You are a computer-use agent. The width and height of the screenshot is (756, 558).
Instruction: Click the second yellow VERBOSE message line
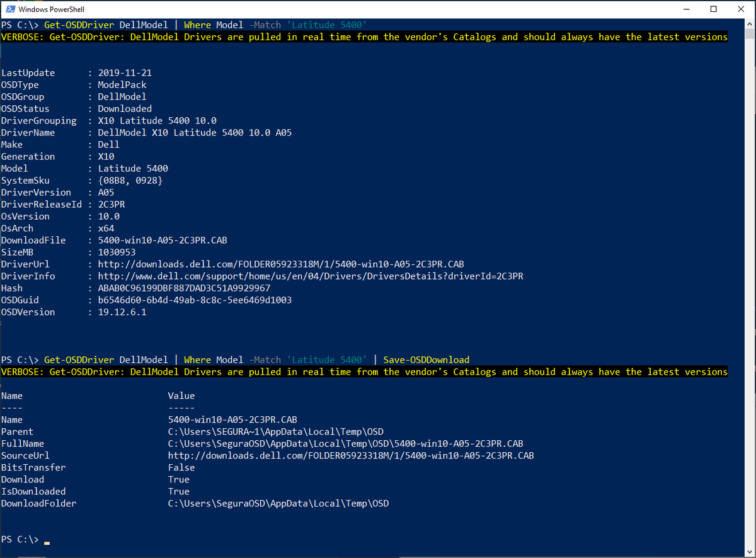click(x=364, y=372)
